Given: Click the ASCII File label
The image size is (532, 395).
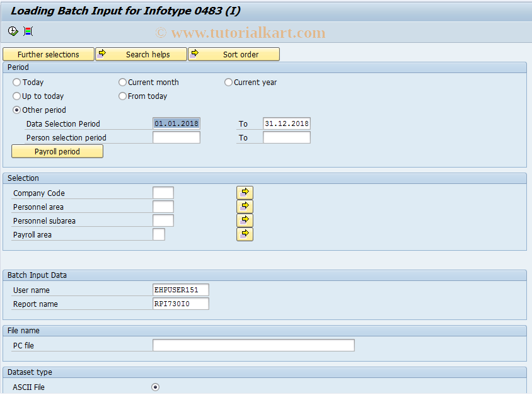Looking at the screenshot, I should (28, 387).
